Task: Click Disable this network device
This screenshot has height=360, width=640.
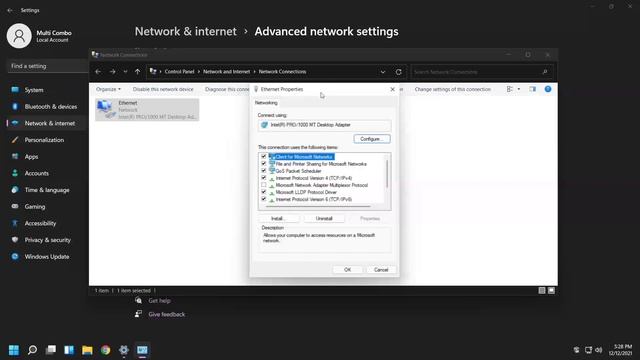Action: coord(163,89)
